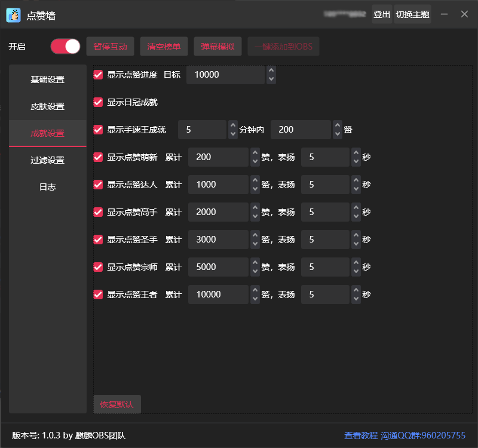Switch to 过滤设置 tab
The width and height of the screenshot is (478, 448).
click(48, 160)
